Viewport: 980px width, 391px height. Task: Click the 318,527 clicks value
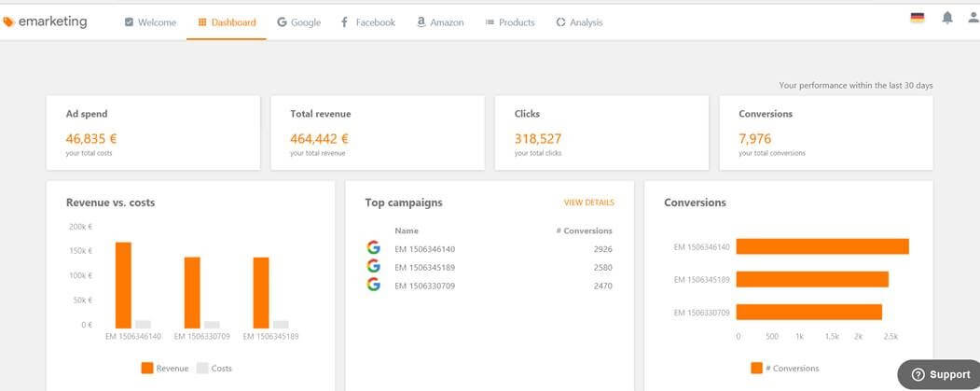538,139
